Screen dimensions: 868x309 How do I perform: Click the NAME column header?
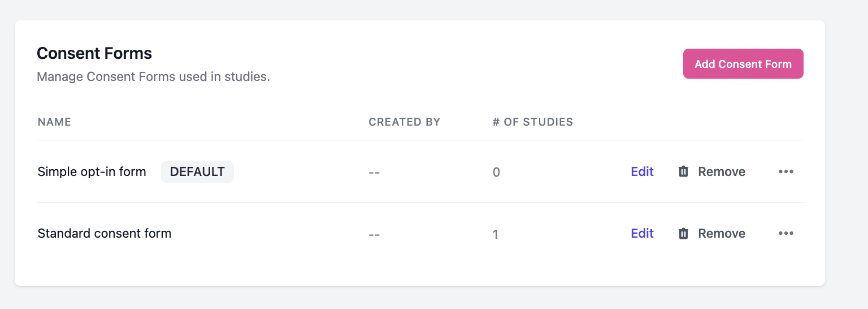(54, 122)
